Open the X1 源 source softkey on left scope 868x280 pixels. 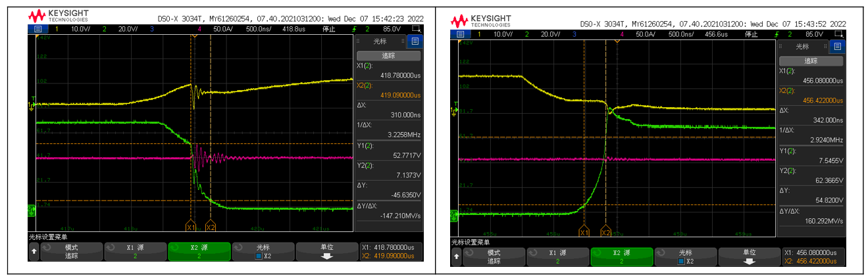click(x=135, y=252)
